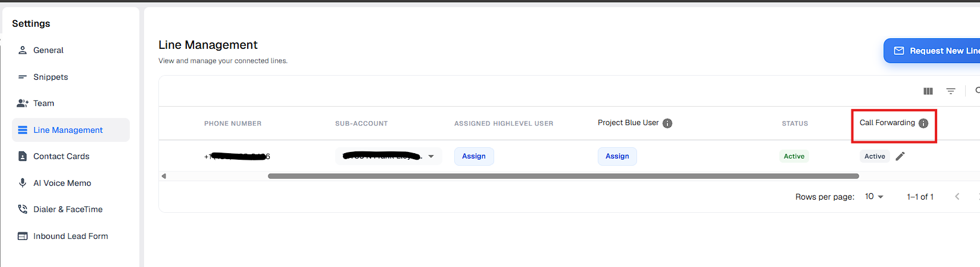Click the Rows per page label

[825, 197]
